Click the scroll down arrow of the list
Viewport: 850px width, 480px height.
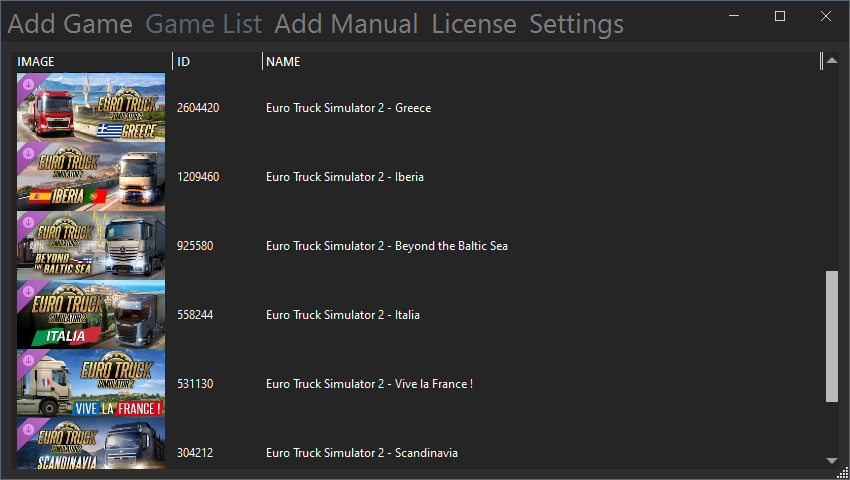pyautogui.click(x=832, y=460)
